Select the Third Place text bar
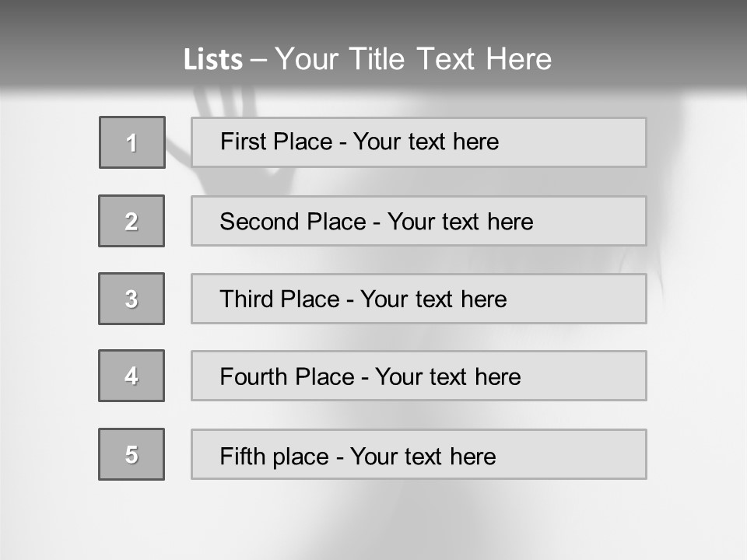 point(419,299)
